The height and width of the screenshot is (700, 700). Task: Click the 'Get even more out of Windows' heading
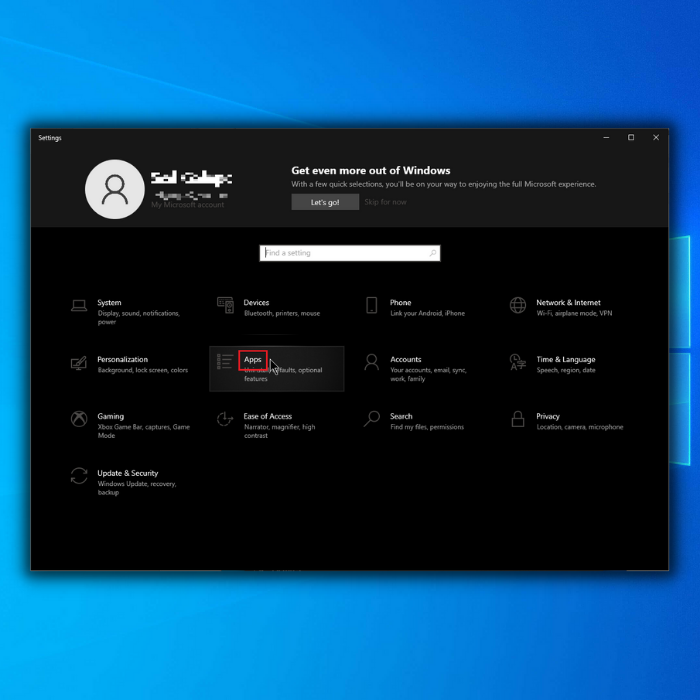click(371, 171)
